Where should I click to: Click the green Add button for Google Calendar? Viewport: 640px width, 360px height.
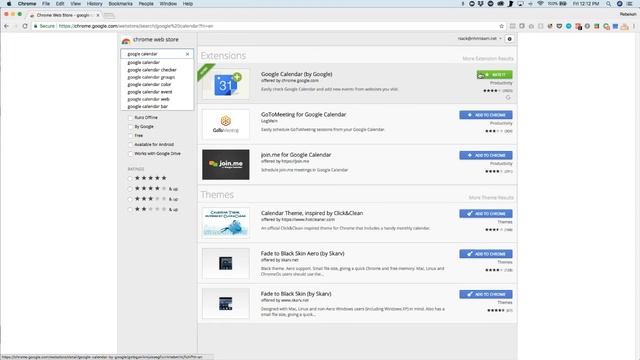tap(495, 75)
